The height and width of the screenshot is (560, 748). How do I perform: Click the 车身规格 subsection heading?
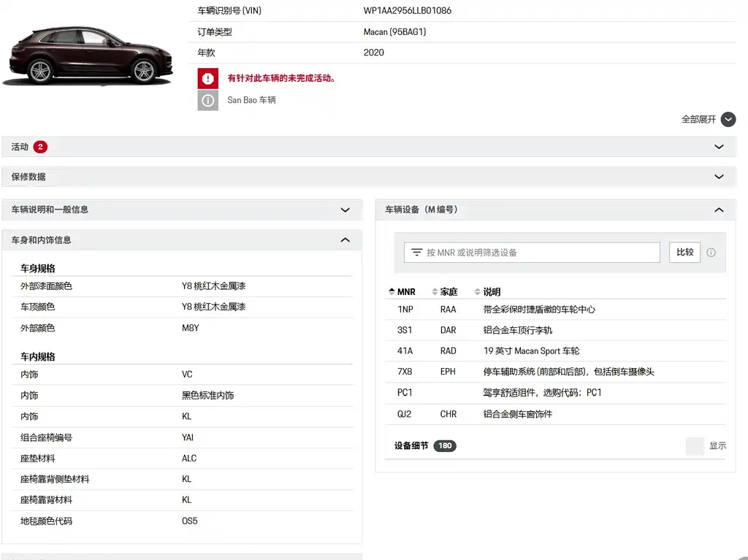click(38, 269)
